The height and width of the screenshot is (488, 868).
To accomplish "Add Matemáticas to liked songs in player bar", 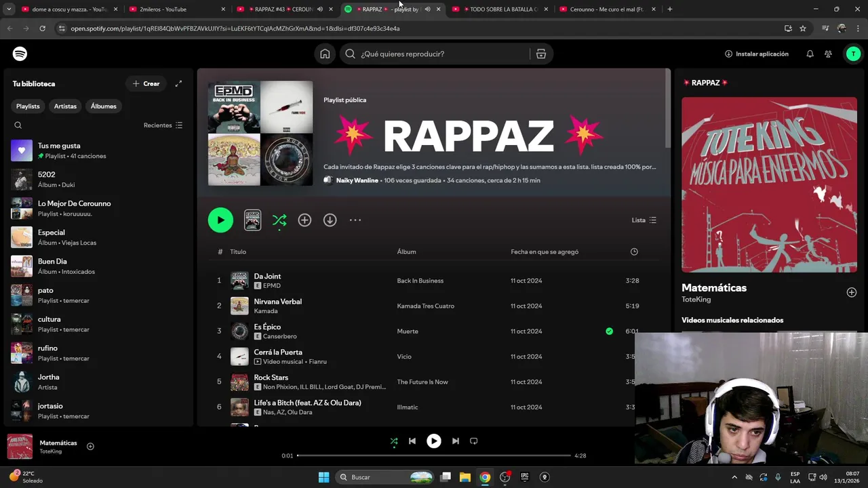I will pos(90,446).
